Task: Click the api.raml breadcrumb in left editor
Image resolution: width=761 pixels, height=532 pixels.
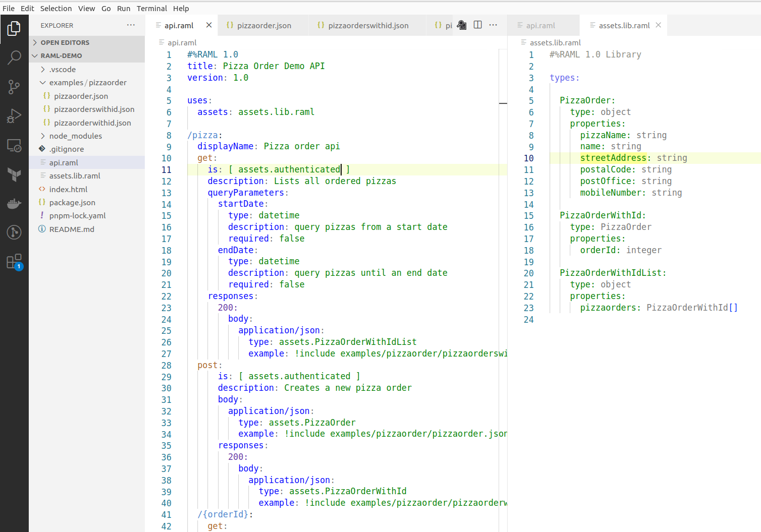Action: [182, 43]
